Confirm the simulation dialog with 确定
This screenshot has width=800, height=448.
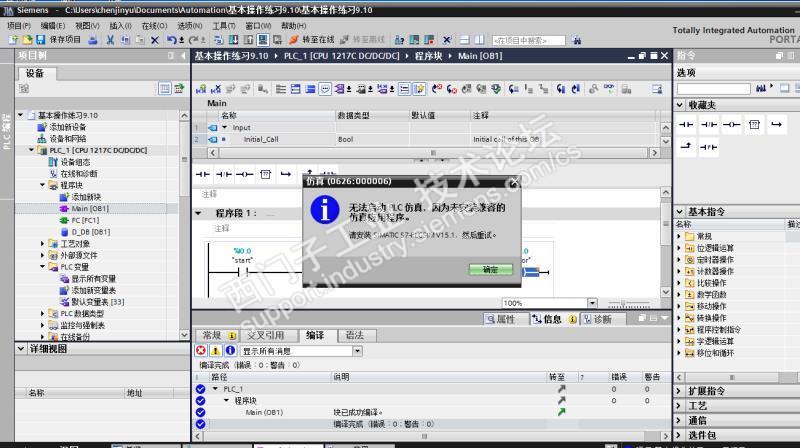490,269
